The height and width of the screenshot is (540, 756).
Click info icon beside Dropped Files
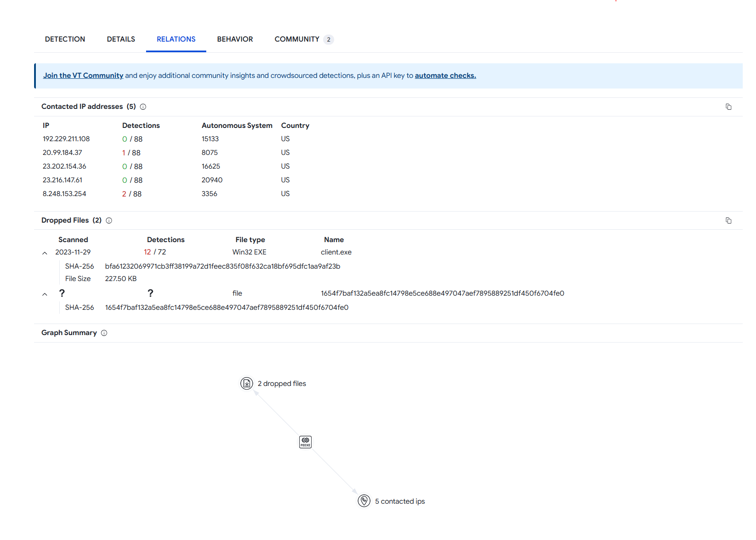tap(109, 220)
